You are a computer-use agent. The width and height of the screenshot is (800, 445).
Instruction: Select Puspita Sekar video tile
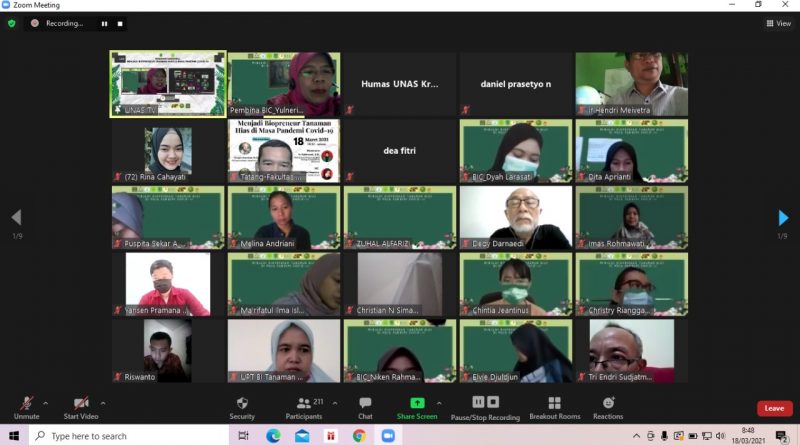[168, 218]
